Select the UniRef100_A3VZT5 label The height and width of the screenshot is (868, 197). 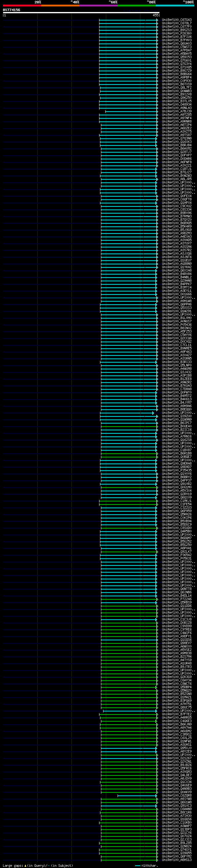177,132
